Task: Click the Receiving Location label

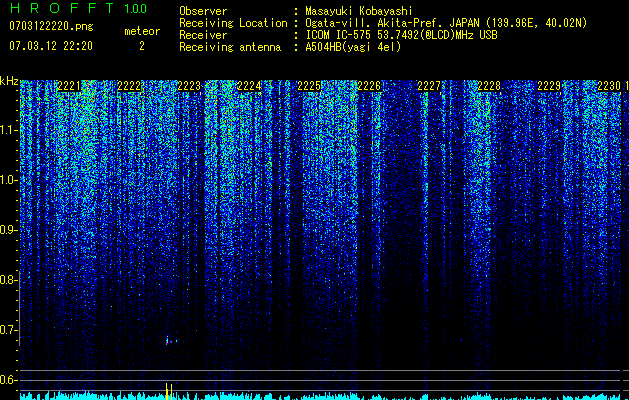Action: pos(233,23)
